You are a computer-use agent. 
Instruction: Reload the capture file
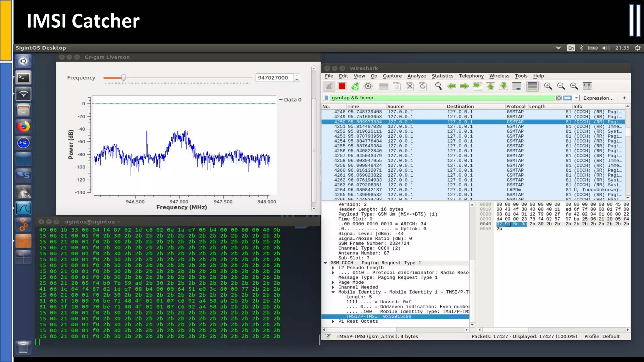click(423, 86)
